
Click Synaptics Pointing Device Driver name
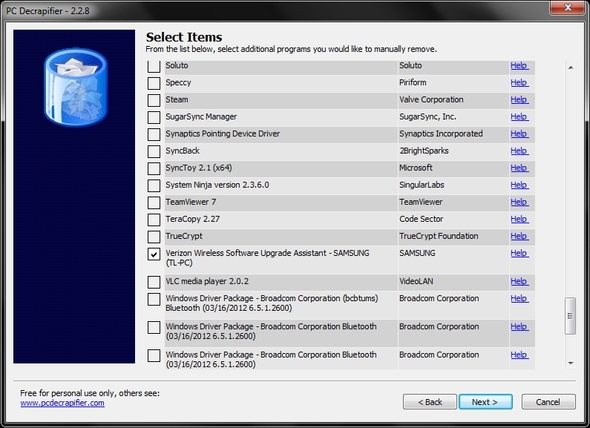pyautogui.click(x=223, y=134)
